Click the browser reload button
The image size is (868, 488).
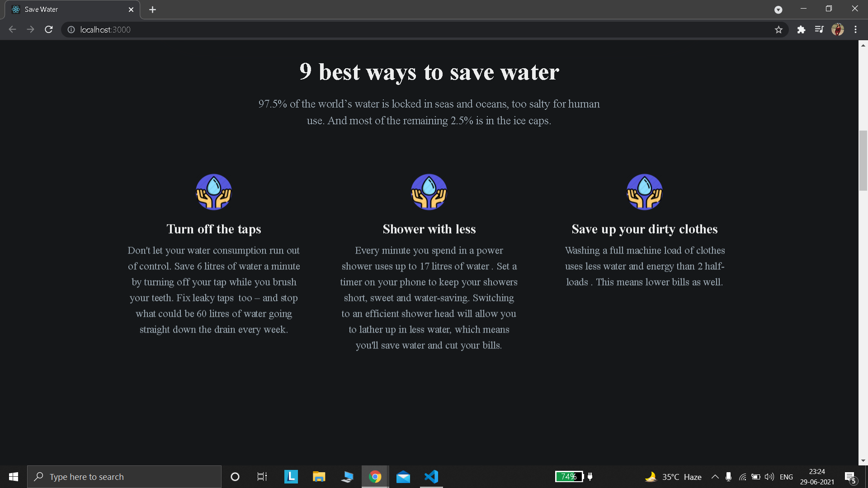pyautogui.click(x=49, y=29)
